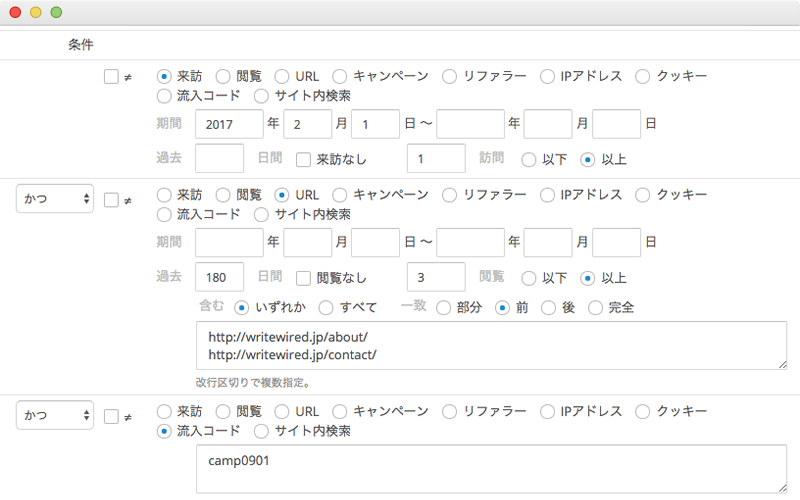Viewport: 800px width, 500px height.
Task: Click the 過去 days field containing 180
Action: click(x=219, y=277)
